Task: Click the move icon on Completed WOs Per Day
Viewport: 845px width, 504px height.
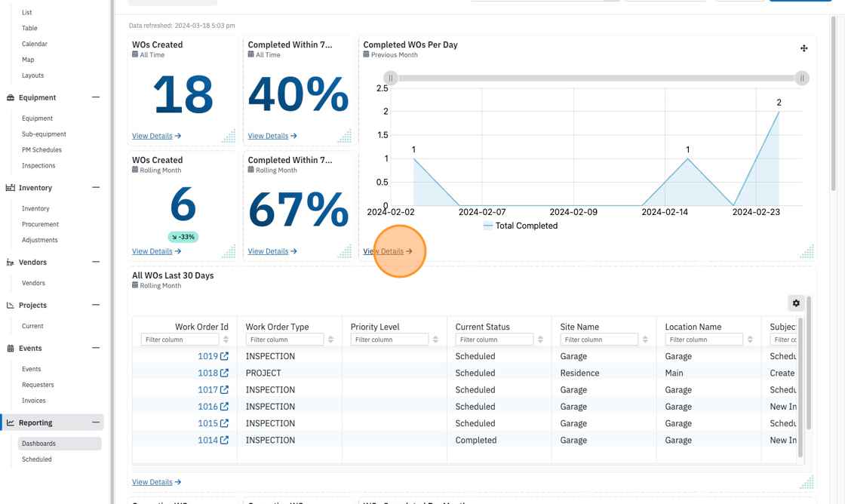Action: click(x=804, y=48)
